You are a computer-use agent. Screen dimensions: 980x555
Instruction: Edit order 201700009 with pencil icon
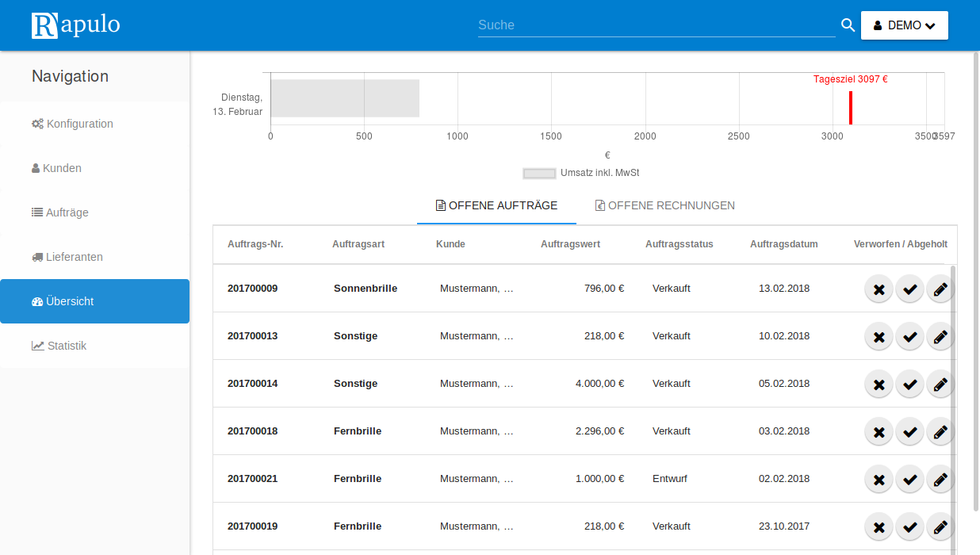point(940,289)
